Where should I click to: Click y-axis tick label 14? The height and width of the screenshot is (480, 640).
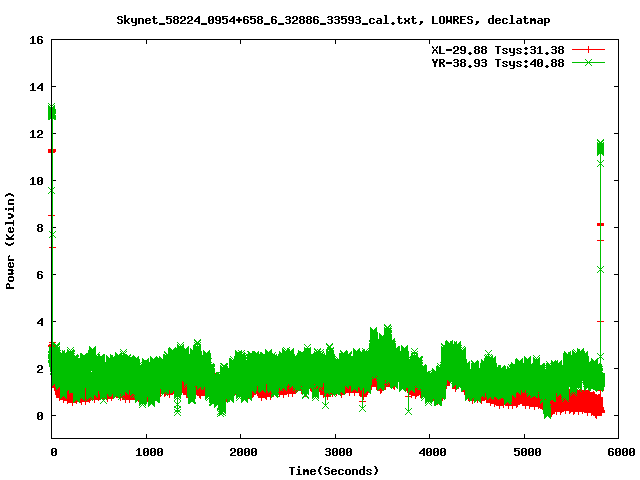36,87
